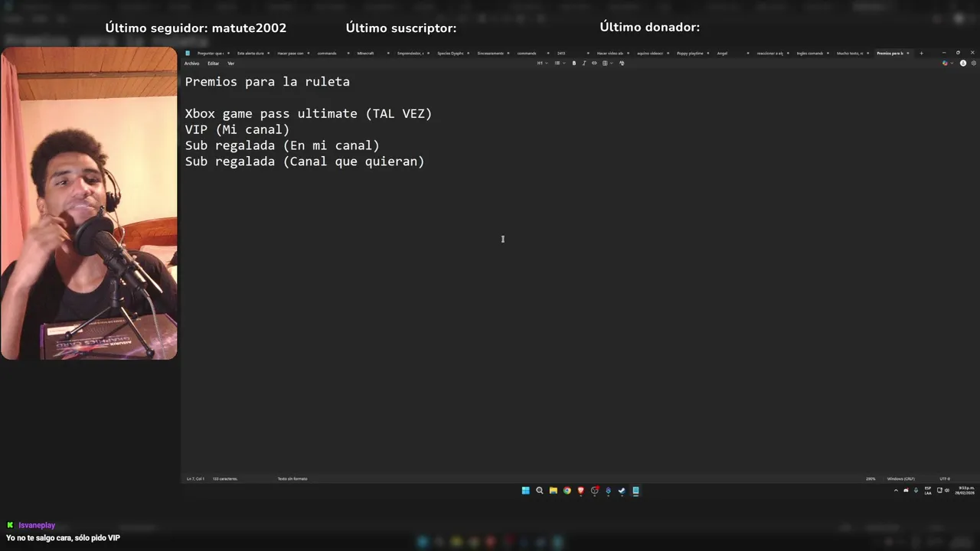Open the H1 heading style dropdown
980x551 pixels.
coord(541,64)
